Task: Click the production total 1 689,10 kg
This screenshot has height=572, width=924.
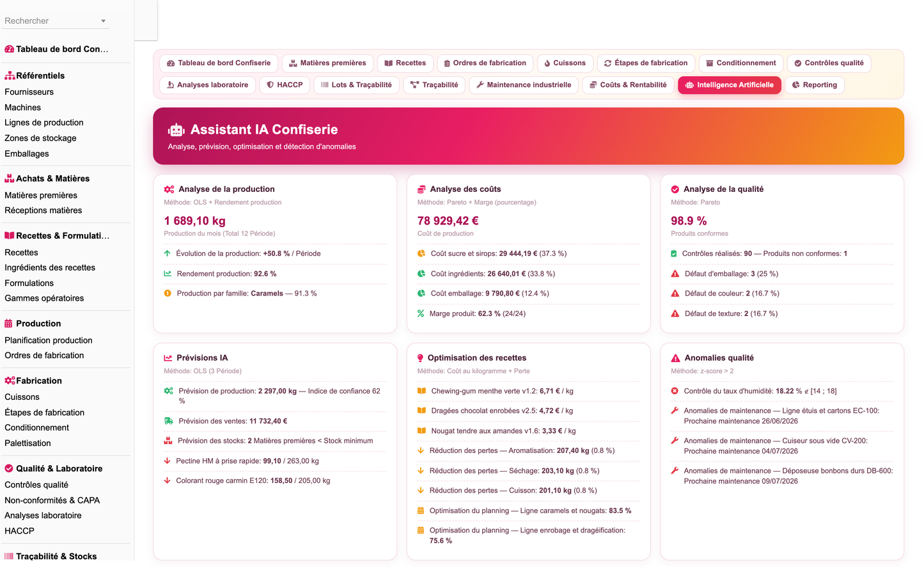Action: (195, 221)
